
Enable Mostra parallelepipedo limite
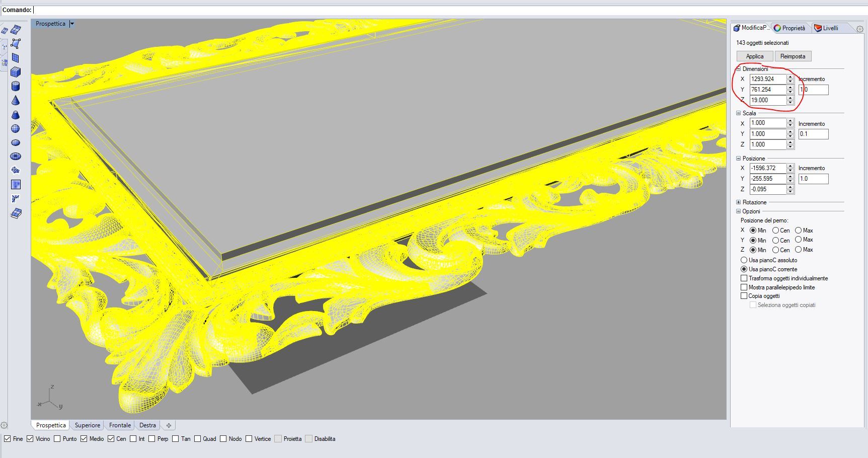(x=744, y=287)
